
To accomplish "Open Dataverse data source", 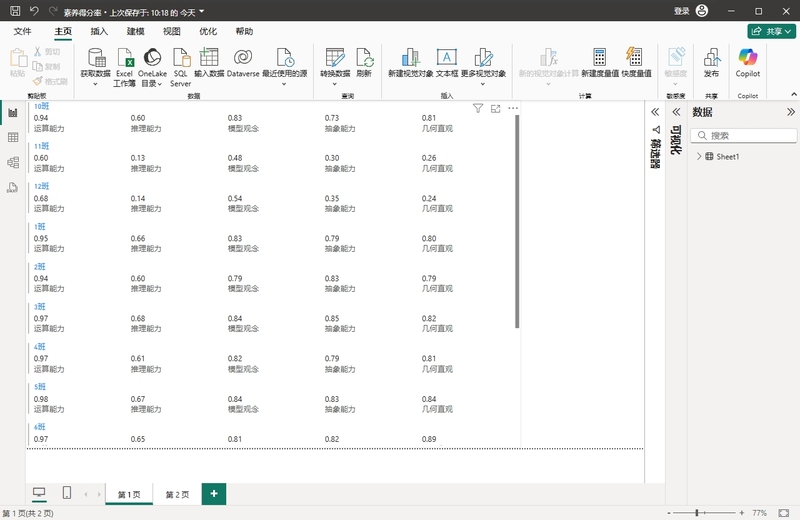I will click(243, 62).
